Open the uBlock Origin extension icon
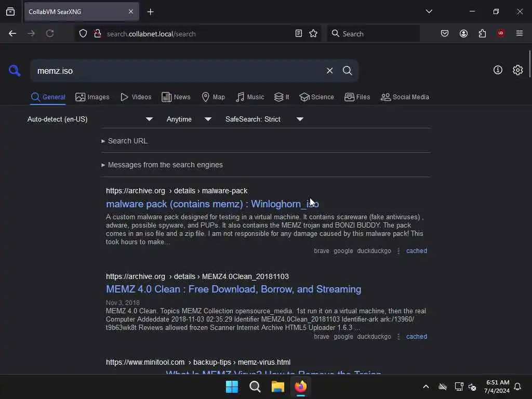 pyautogui.click(x=501, y=33)
